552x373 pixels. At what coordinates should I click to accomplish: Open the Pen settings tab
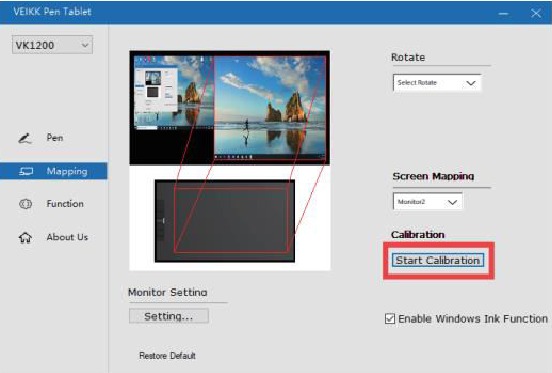pos(55,138)
